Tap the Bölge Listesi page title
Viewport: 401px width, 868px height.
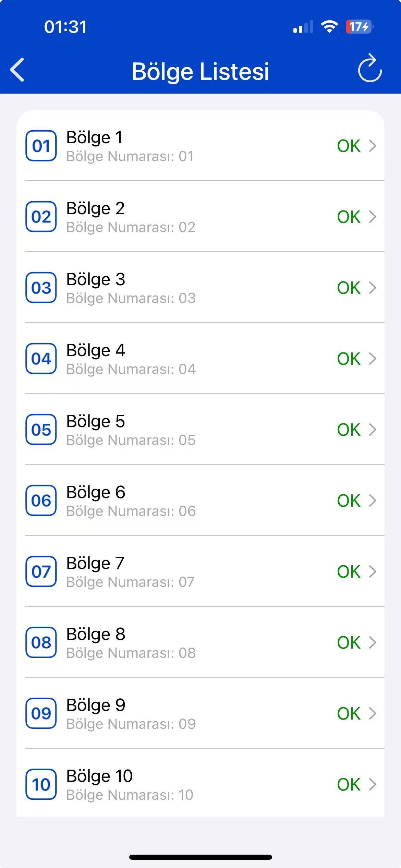coord(200,71)
